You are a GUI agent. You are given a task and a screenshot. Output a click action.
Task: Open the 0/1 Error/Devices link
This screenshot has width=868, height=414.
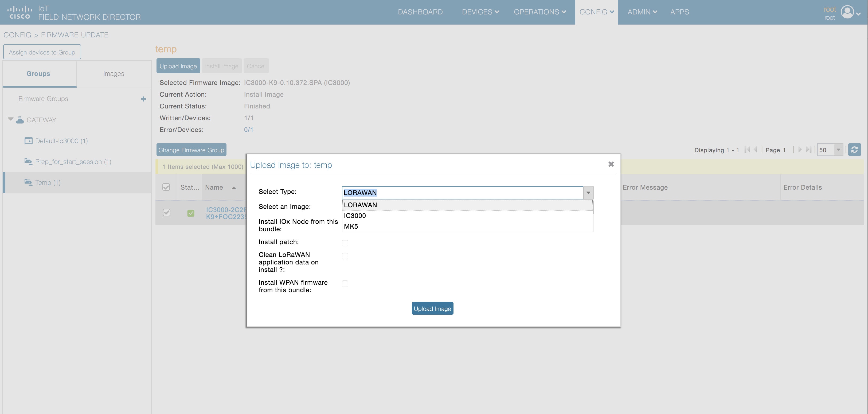(x=248, y=130)
